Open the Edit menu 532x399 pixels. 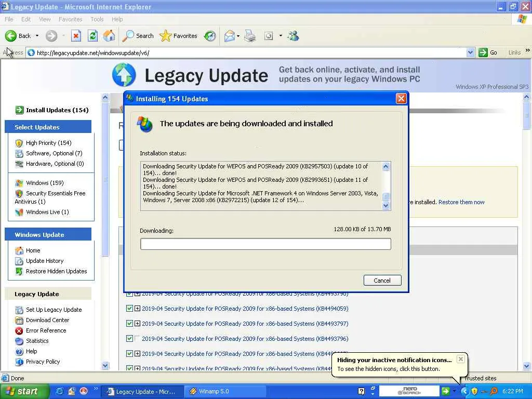point(26,19)
